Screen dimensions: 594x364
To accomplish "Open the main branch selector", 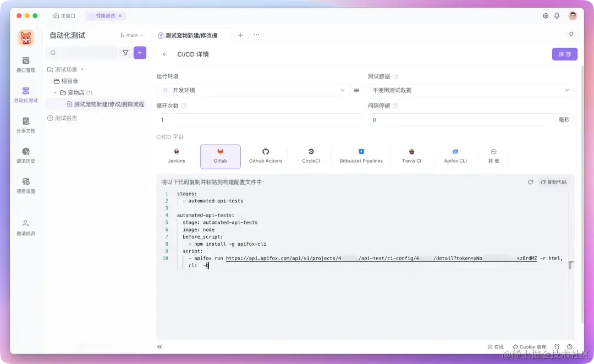I will [131, 34].
